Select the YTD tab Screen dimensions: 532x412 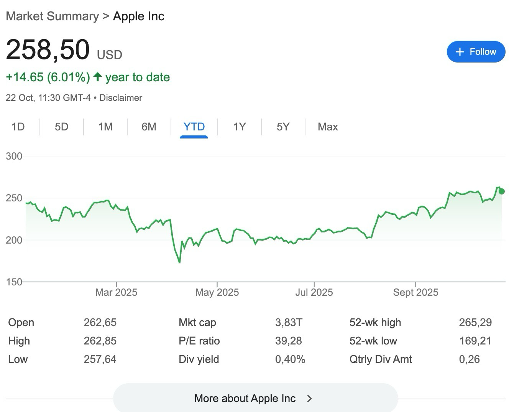click(x=194, y=127)
